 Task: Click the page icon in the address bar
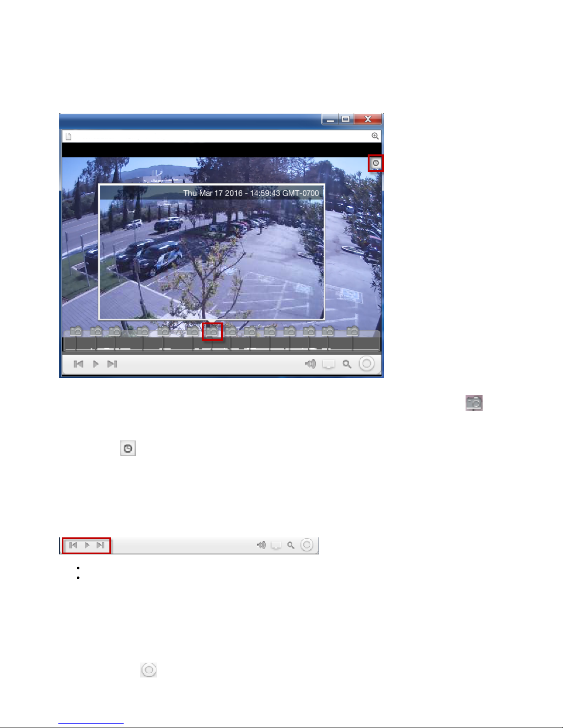coord(68,136)
